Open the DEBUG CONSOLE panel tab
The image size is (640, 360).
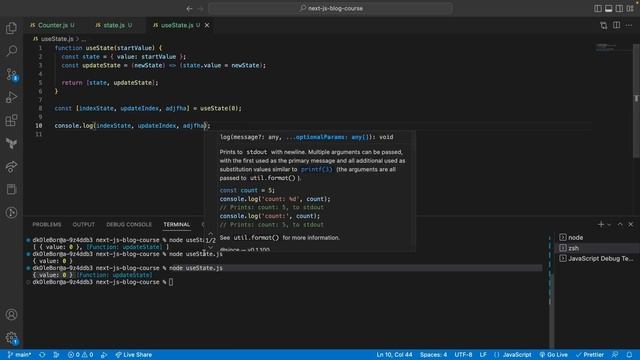(x=129, y=224)
